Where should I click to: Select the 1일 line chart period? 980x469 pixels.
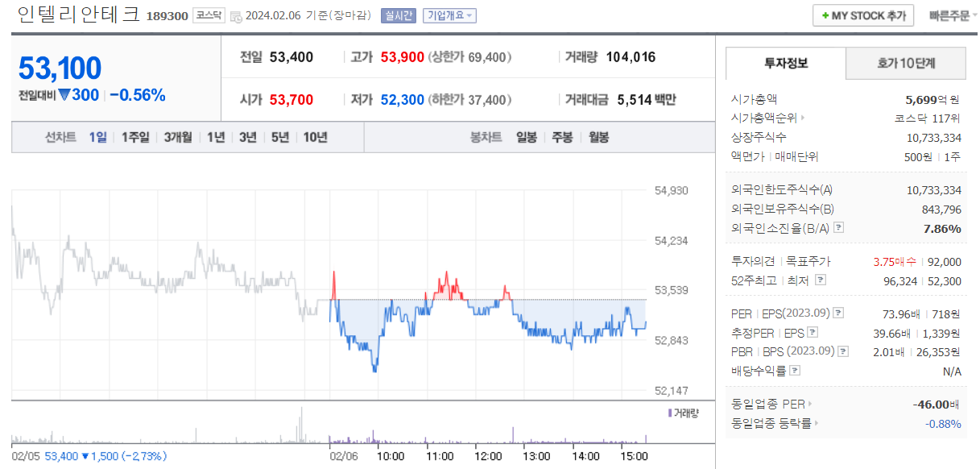[97, 137]
